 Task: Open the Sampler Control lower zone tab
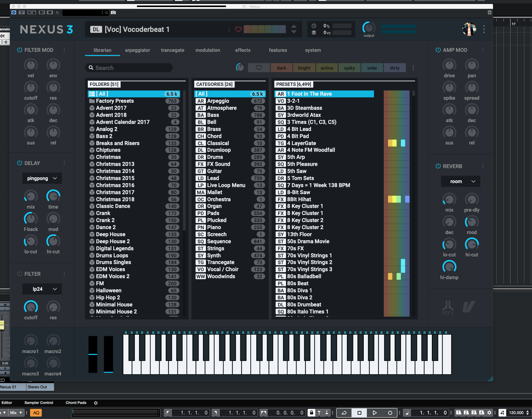tap(39, 403)
